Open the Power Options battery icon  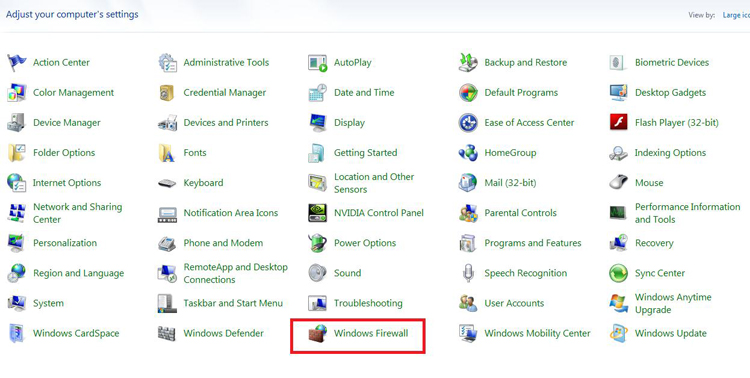click(318, 243)
